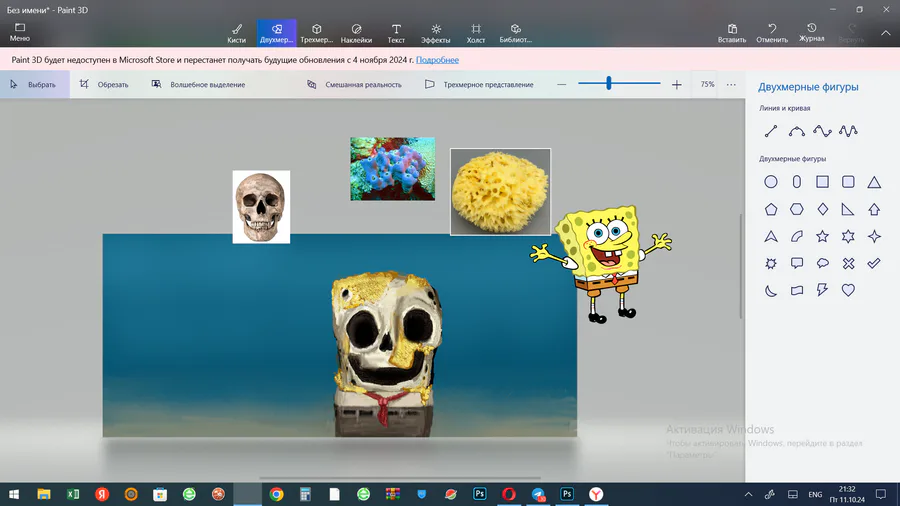Select the three-point curve tool
This screenshot has height=506, width=900.
click(797, 131)
